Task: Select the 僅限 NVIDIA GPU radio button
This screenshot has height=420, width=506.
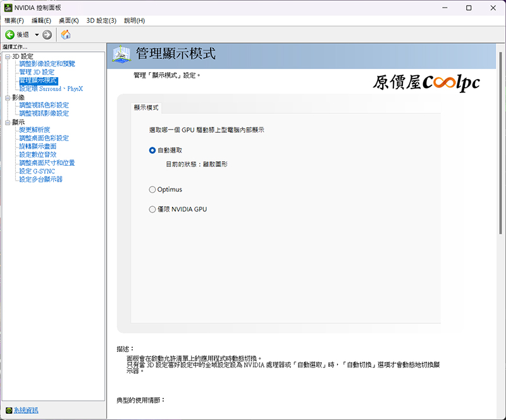Action: 152,209
